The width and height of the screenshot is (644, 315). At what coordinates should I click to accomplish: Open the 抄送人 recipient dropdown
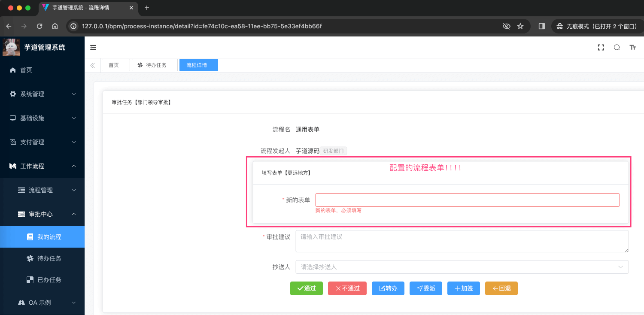pos(462,267)
